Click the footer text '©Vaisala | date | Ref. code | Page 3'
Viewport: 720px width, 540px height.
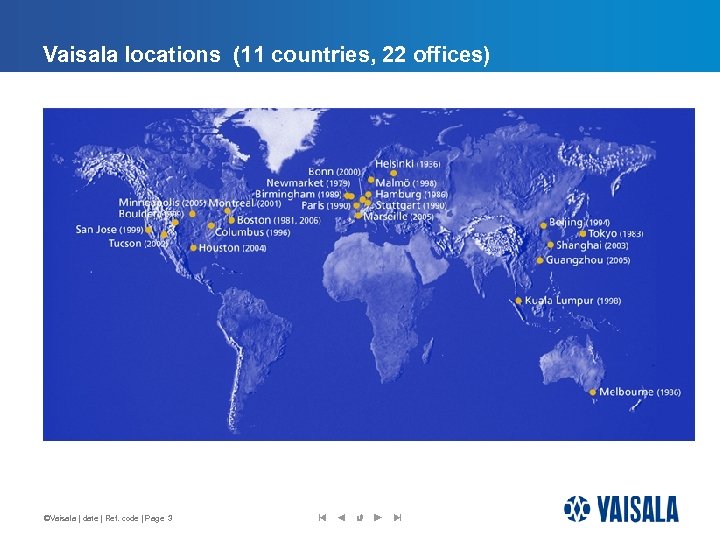pyautogui.click(x=108, y=518)
